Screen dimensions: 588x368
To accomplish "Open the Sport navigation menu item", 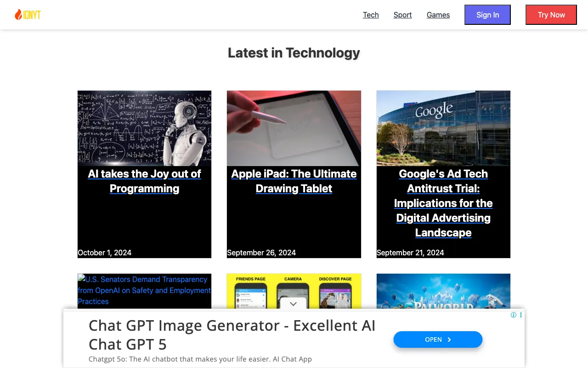I will 402,15.
